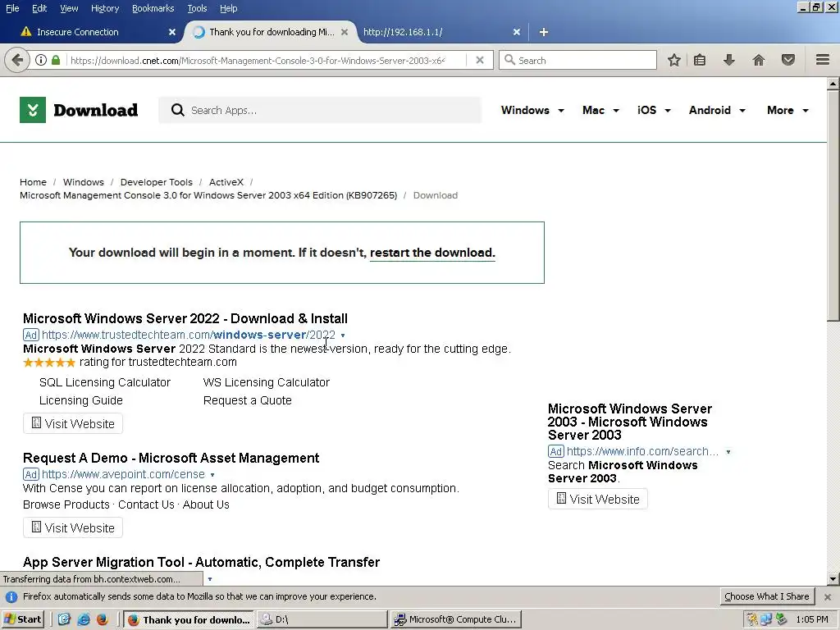Viewport: 840px width, 630px height.
Task: Click the Firefox Search box
Action: (x=577, y=60)
